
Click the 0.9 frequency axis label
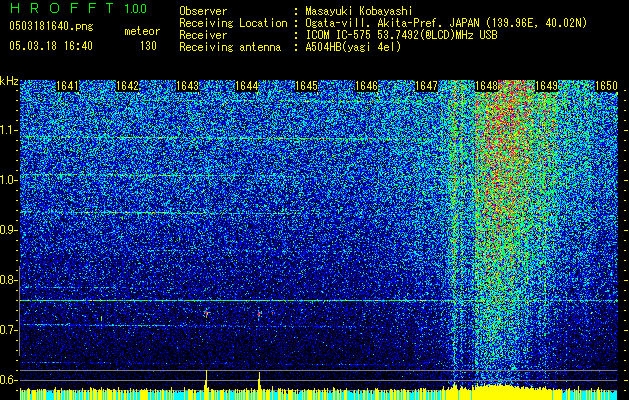[9, 230]
